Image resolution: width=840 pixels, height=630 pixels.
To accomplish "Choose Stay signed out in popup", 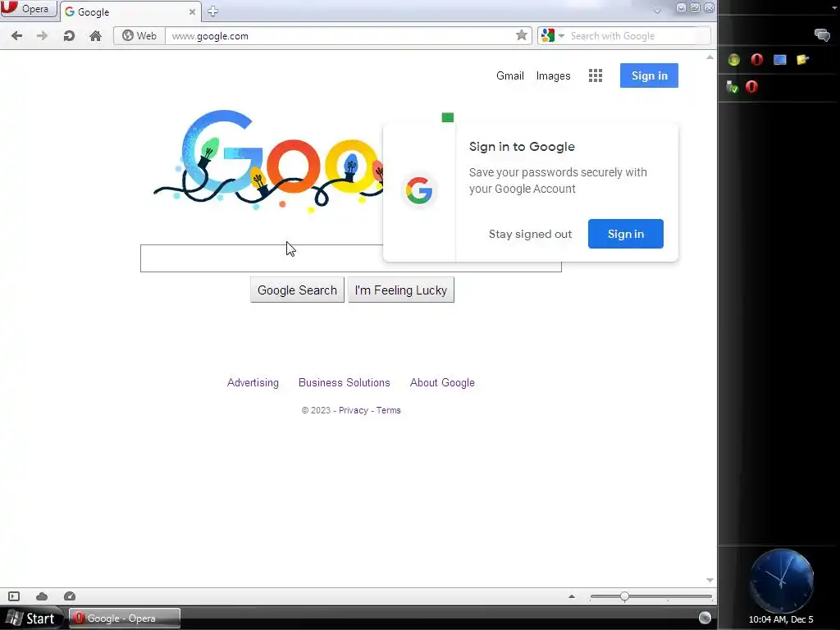I will tap(531, 234).
